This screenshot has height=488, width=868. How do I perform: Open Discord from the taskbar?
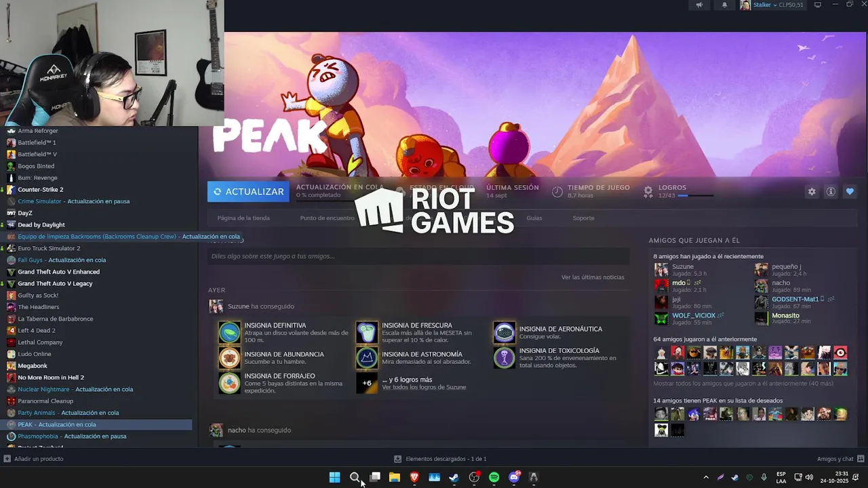click(514, 477)
